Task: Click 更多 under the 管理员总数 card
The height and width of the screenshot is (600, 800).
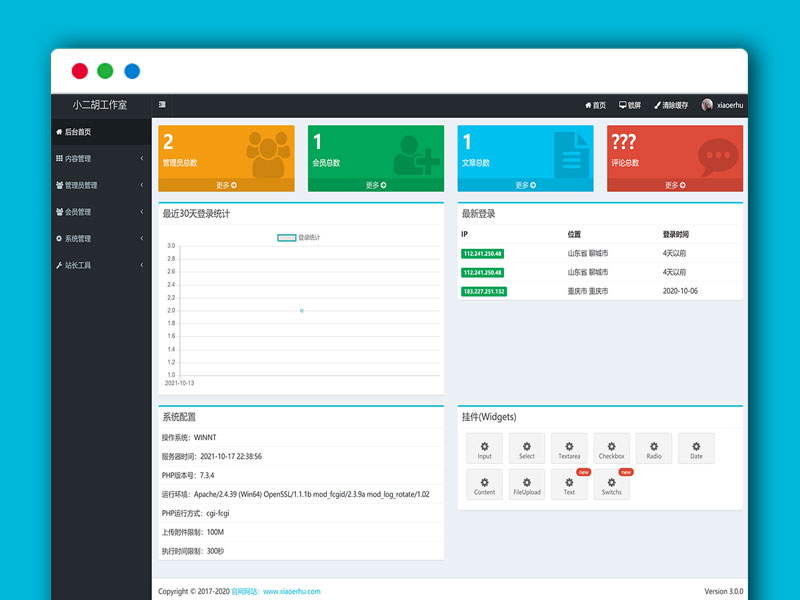Action: pos(226,185)
